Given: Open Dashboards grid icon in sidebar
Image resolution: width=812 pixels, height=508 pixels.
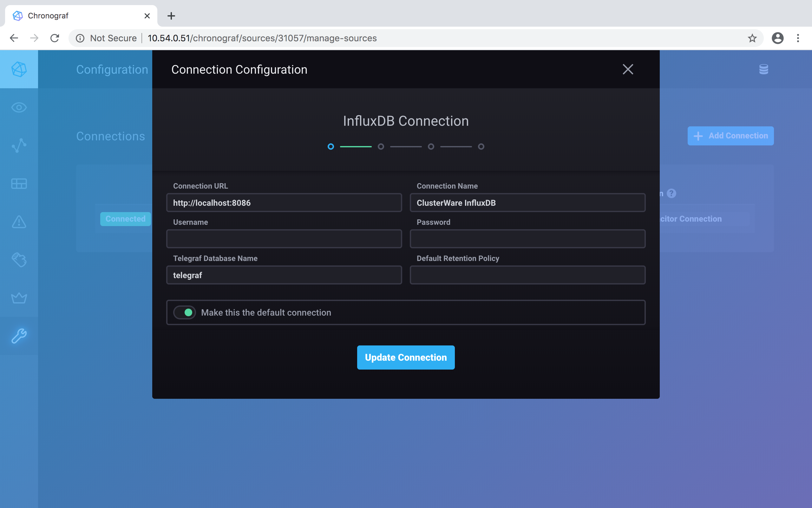Looking at the screenshot, I should [19, 184].
